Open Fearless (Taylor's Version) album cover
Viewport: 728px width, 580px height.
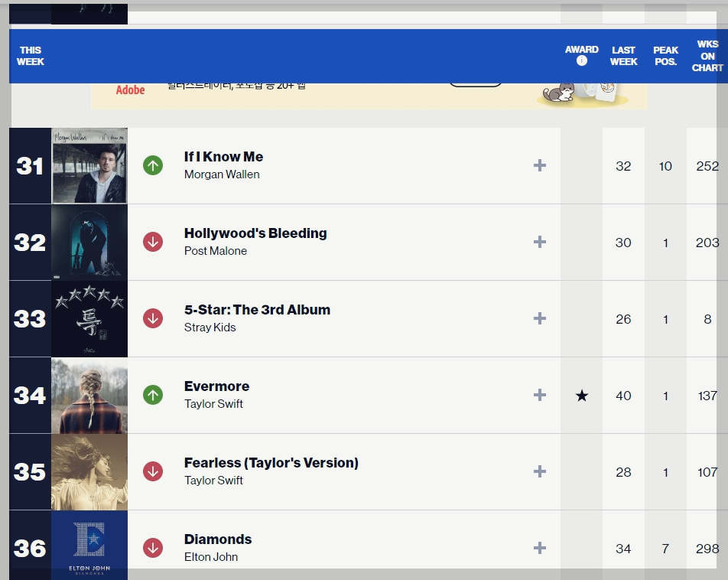[x=89, y=471]
